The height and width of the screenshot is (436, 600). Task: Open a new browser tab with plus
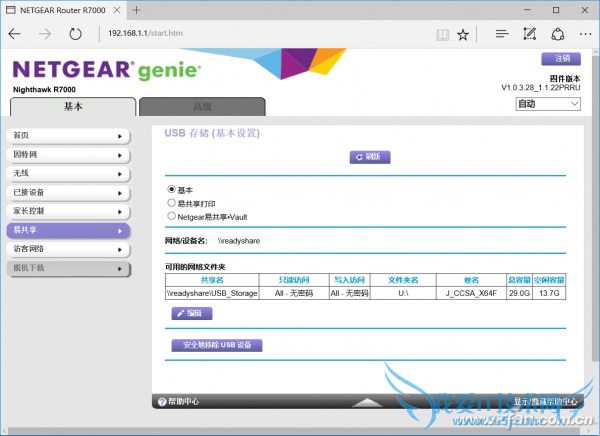click(136, 10)
